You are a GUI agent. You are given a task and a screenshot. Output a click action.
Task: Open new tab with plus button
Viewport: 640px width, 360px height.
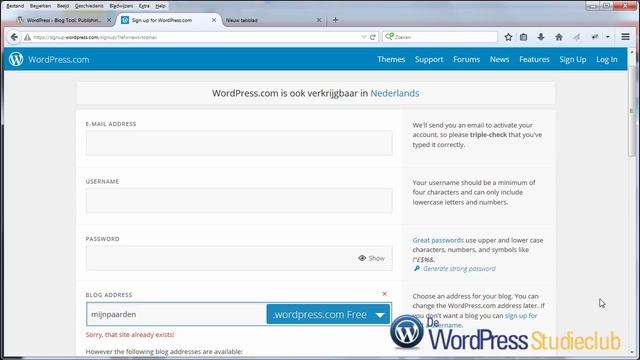(335, 20)
